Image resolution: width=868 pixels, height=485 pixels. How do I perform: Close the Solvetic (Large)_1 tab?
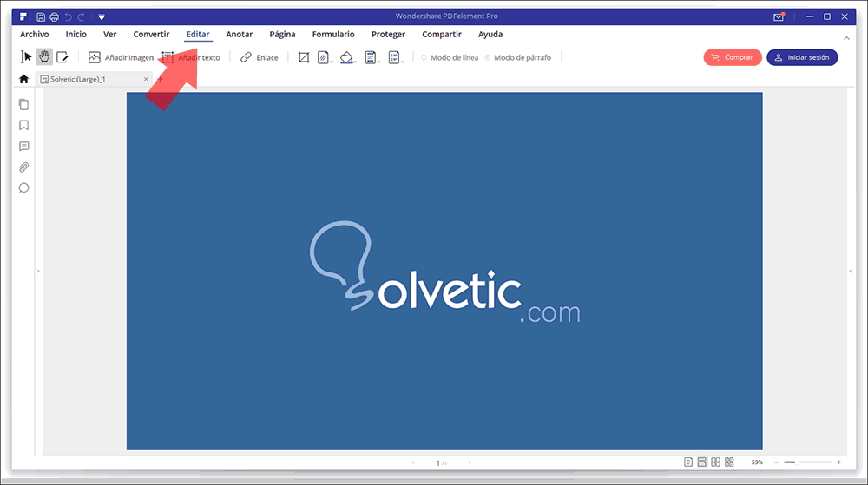point(146,79)
